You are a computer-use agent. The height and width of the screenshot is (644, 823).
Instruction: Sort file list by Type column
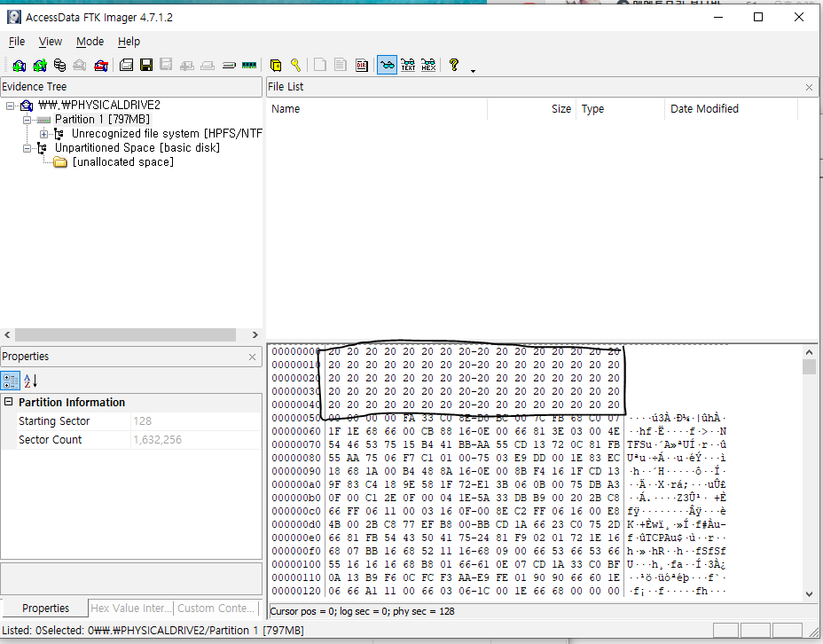pyautogui.click(x=621, y=108)
